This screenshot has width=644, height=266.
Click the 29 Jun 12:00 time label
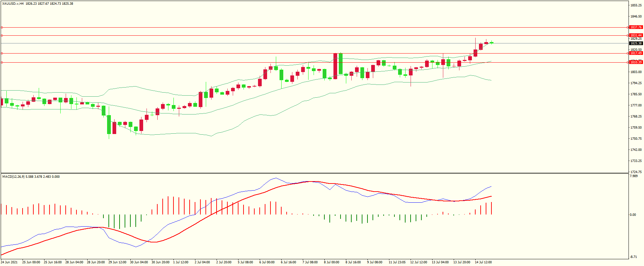(117, 262)
